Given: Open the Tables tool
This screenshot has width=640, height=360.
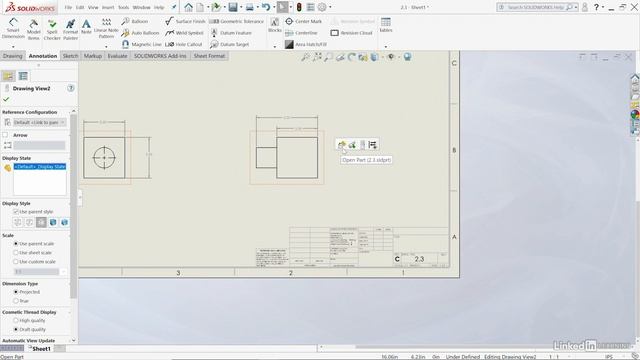Looking at the screenshot, I should 386,25.
